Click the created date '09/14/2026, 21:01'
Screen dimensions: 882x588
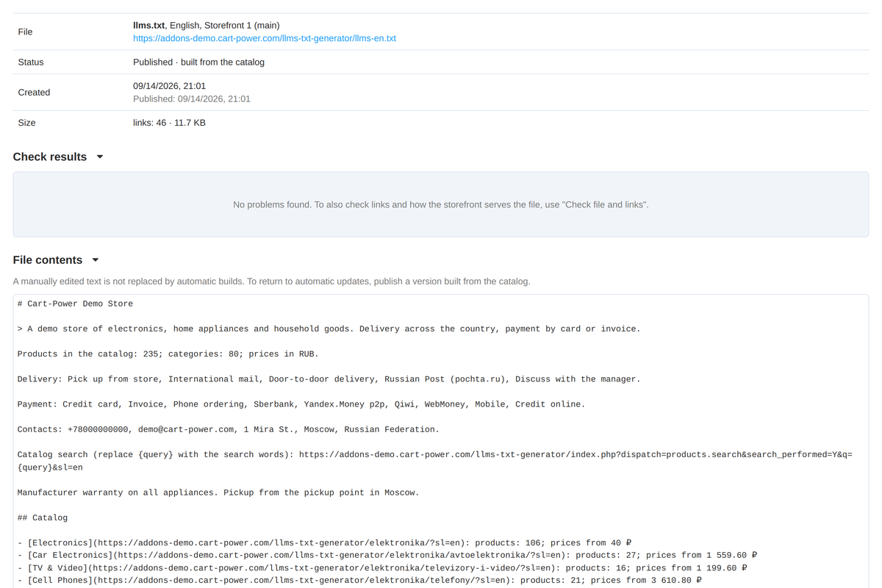[x=169, y=86]
